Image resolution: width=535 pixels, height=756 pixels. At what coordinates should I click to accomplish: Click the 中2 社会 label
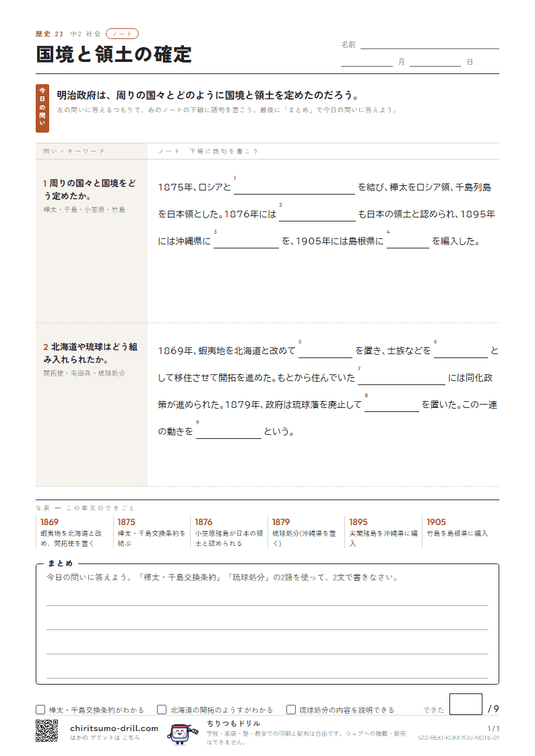coord(86,34)
